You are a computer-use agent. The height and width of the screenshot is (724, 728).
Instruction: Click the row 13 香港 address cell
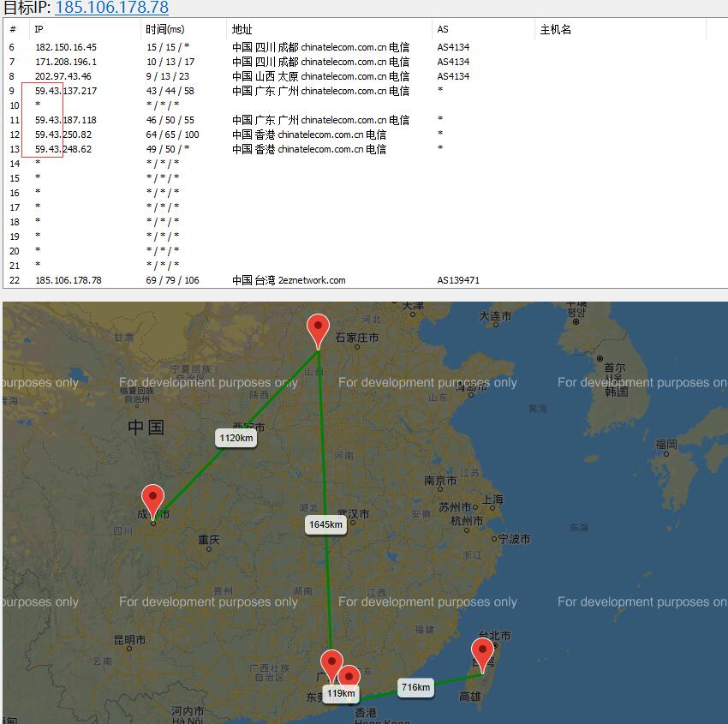pyautogui.click(x=308, y=149)
